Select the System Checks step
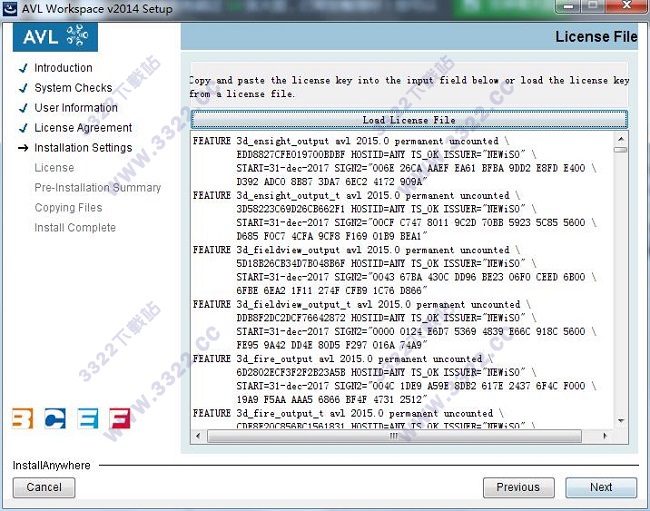The height and width of the screenshot is (511, 650). (x=73, y=88)
